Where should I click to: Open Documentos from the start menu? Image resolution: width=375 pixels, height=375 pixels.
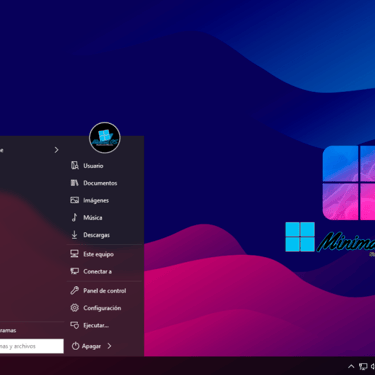point(100,183)
